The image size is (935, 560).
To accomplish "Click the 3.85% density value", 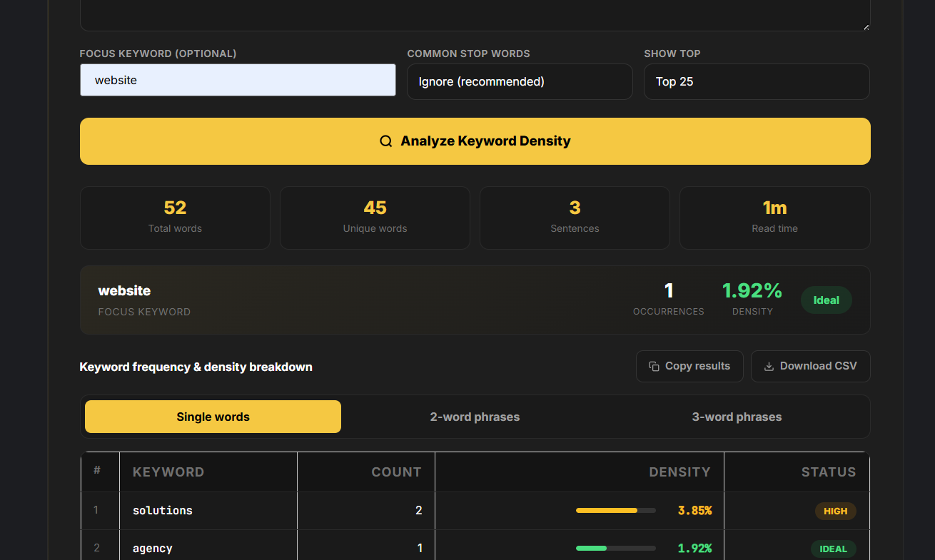I will (694, 511).
